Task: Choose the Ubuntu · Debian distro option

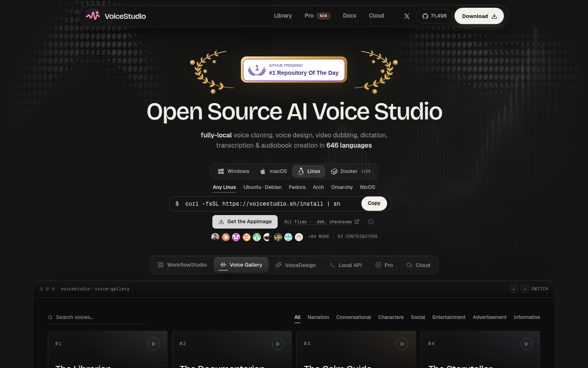Action: pyautogui.click(x=263, y=187)
